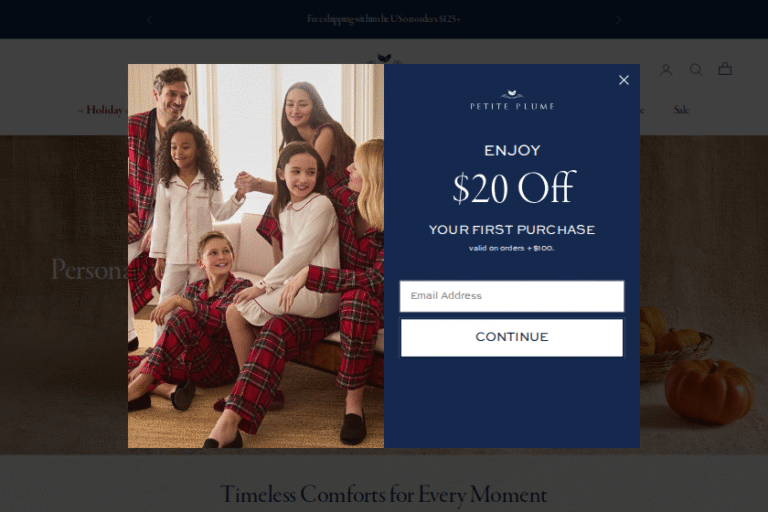Click the Personalized hero banner text
768x512 pixels.
90,269
